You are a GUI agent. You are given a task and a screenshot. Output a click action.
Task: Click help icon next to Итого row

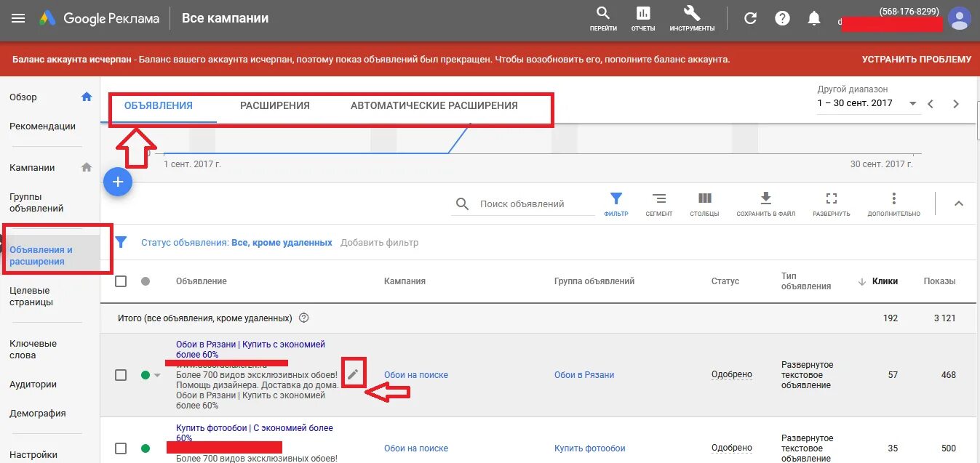pyautogui.click(x=304, y=318)
